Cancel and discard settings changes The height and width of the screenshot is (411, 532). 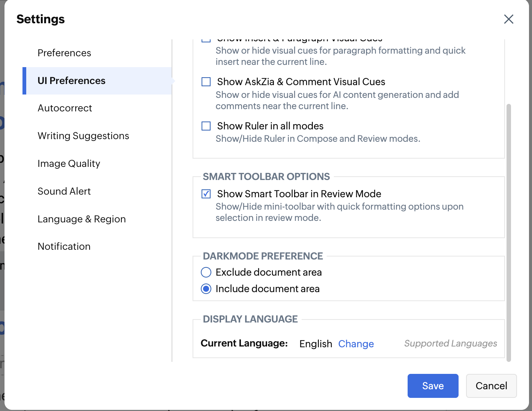491,386
